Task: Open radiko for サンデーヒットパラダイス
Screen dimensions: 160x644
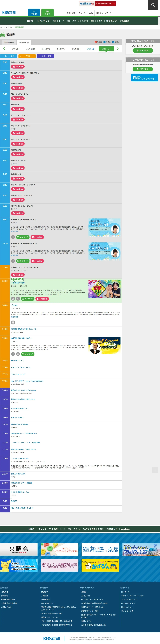Action: pos(18,275)
